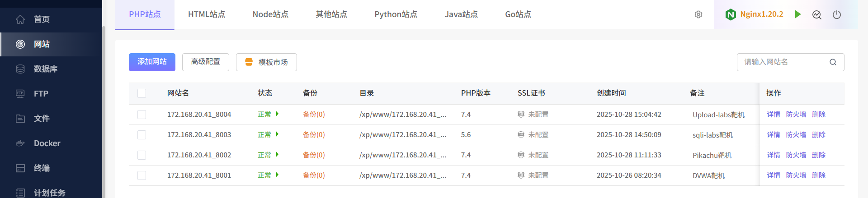The height and width of the screenshot is (198, 868).
Task: Open 详情 for Upload-labs靶机 site
Action: pyautogui.click(x=774, y=115)
